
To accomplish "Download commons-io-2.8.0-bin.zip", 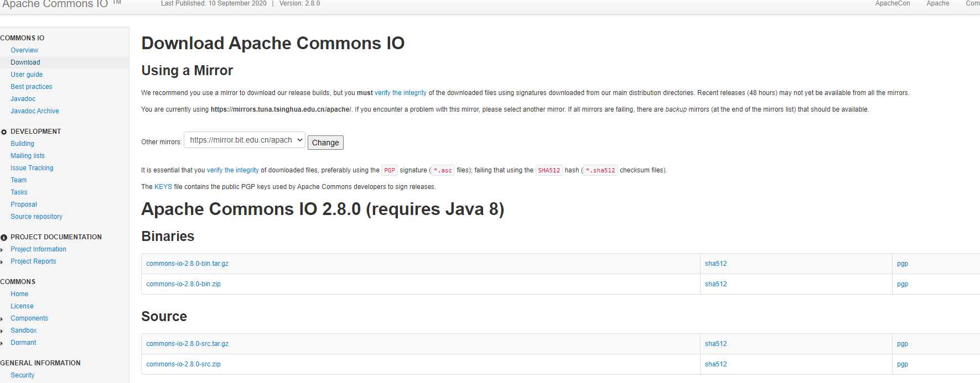I will (183, 284).
